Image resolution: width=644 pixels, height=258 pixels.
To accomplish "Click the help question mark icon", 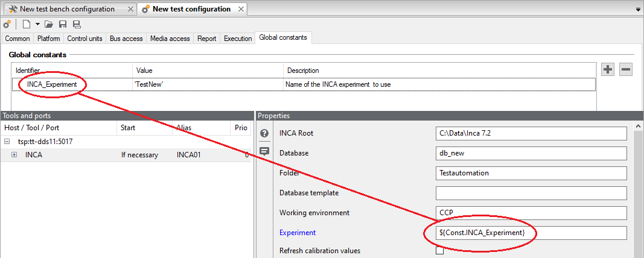I will (x=264, y=133).
